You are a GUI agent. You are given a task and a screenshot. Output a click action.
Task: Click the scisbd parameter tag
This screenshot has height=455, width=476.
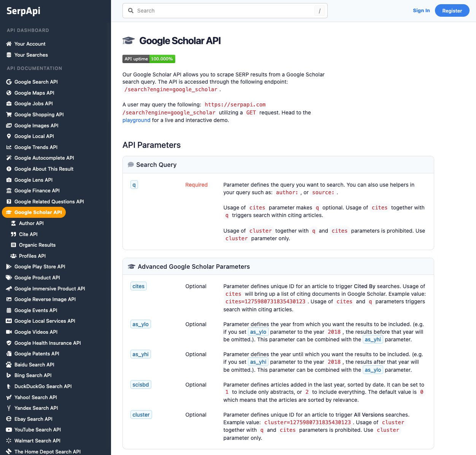(141, 385)
